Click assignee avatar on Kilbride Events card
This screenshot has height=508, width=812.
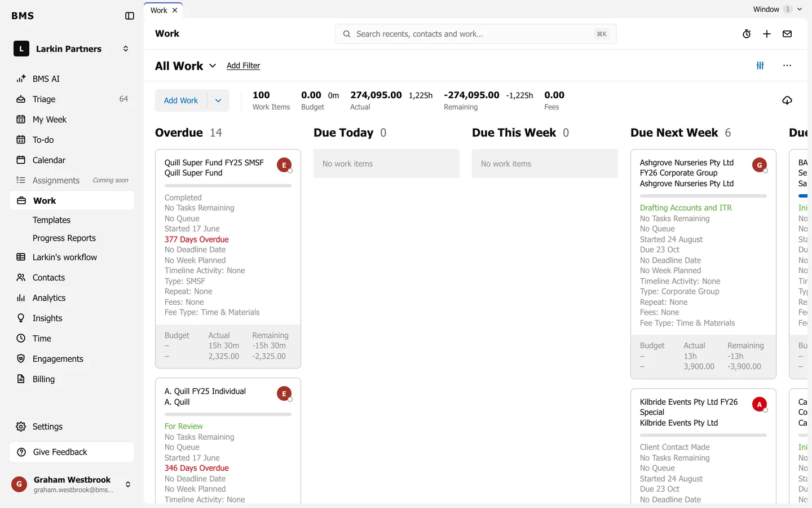tap(760, 404)
